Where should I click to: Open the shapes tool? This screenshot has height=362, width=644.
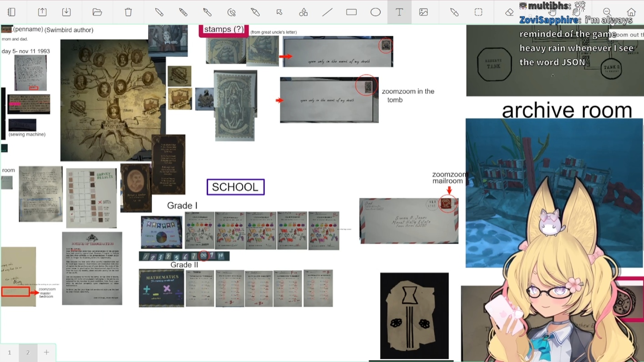303,12
